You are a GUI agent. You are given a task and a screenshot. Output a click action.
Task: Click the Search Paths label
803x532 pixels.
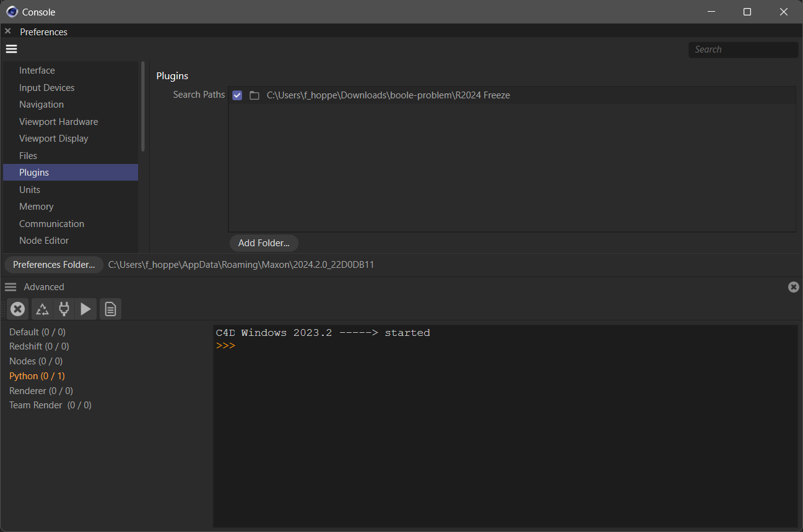[x=199, y=95]
